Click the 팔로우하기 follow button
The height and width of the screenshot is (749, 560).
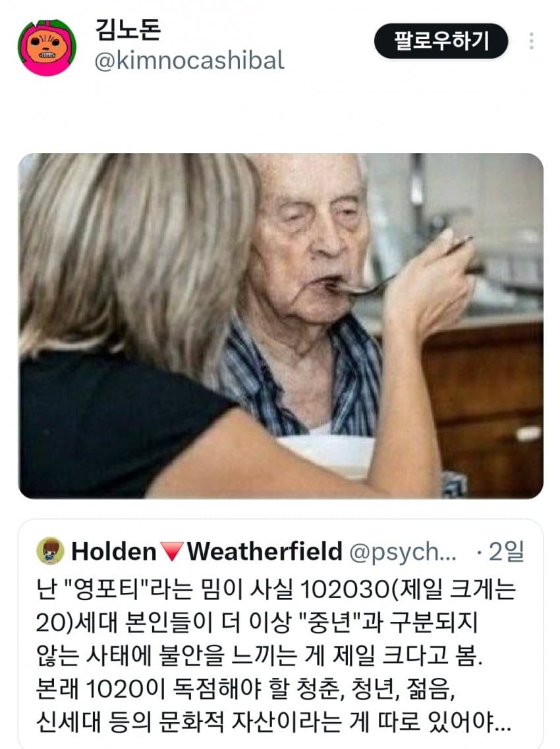(441, 41)
